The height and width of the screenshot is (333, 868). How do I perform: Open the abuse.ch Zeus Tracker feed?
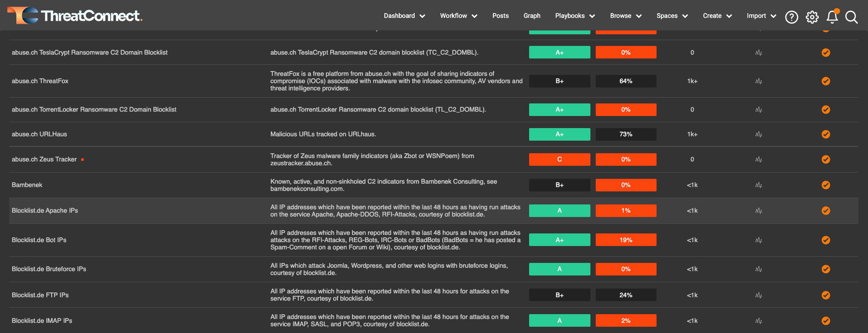click(44, 159)
